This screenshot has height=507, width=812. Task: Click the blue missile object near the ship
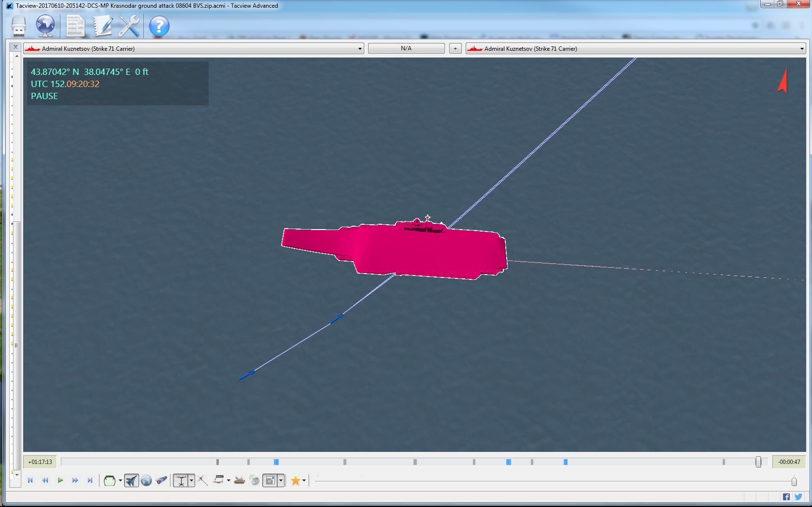pos(337,319)
